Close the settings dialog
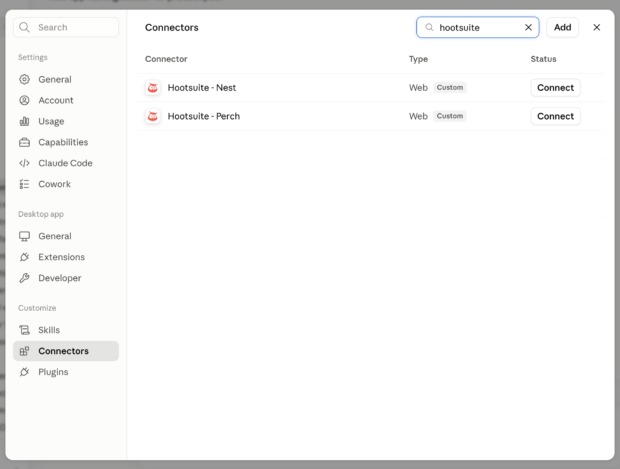 click(597, 27)
